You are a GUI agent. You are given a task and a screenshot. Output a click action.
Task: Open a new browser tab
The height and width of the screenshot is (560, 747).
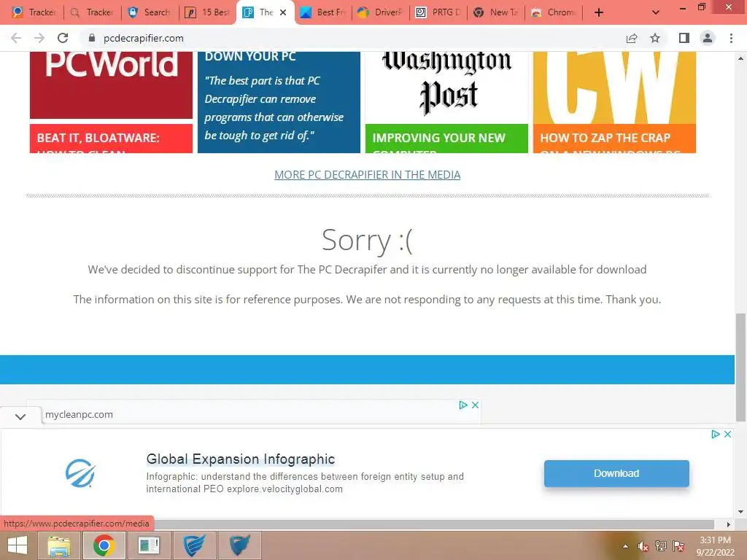pos(599,12)
